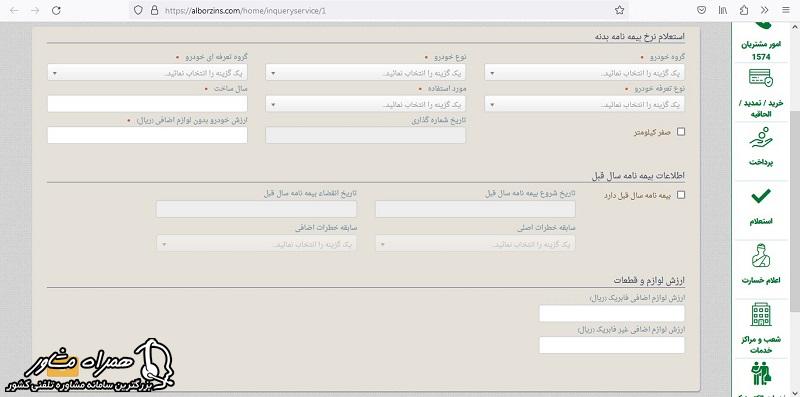
Task: Click the ارزش لوازم و قطعات heading
Action: [649, 281]
